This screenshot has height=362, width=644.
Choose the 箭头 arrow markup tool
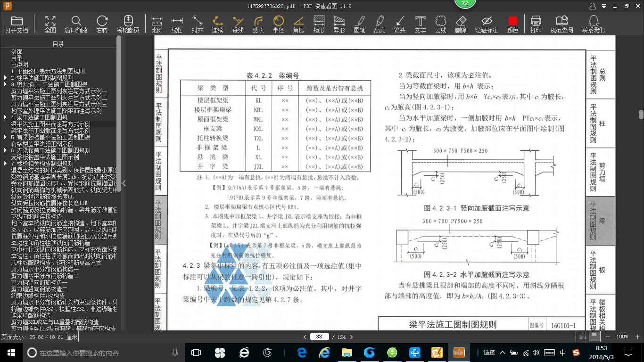pyautogui.click(x=400, y=22)
